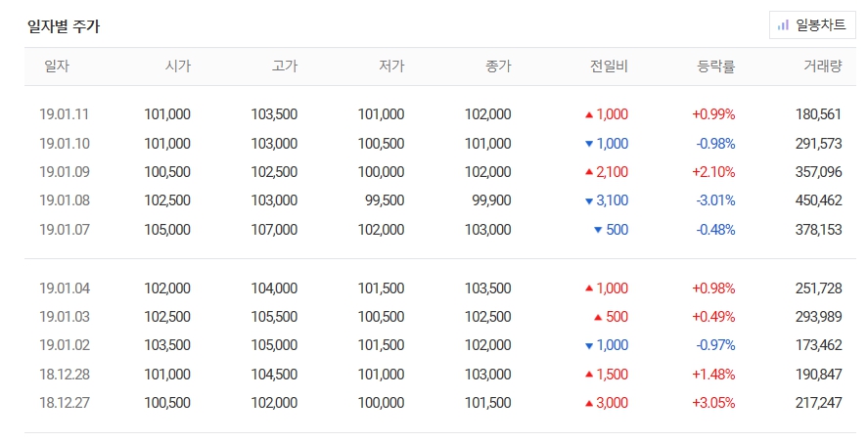Click the 등락률 column header
This screenshot has height=443, width=868.
[x=715, y=66]
